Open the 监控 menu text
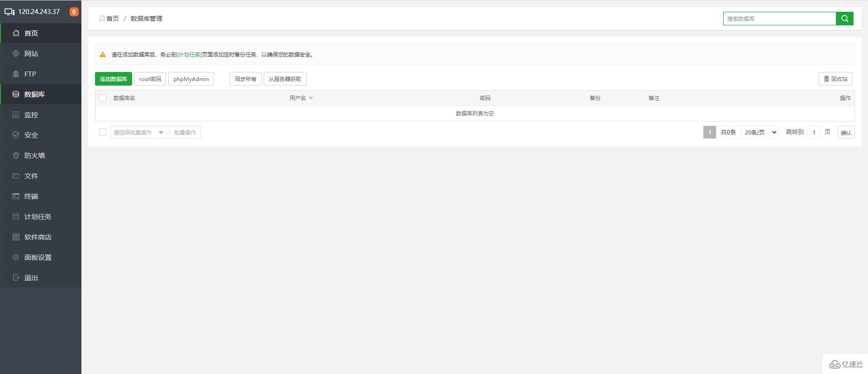The height and width of the screenshot is (374, 868). [31, 115]
